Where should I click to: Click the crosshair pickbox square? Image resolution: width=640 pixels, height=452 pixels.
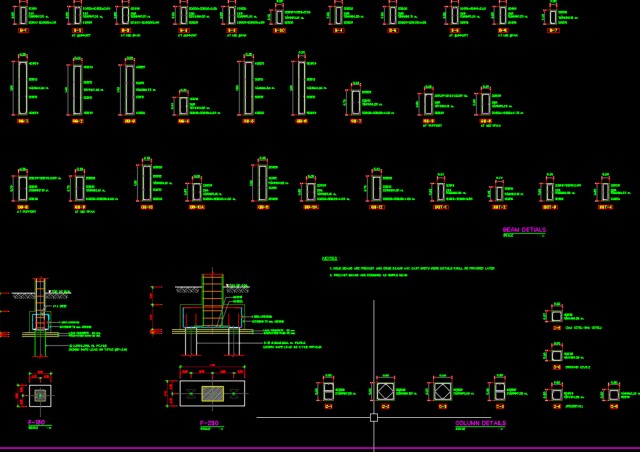coord(373,417)
